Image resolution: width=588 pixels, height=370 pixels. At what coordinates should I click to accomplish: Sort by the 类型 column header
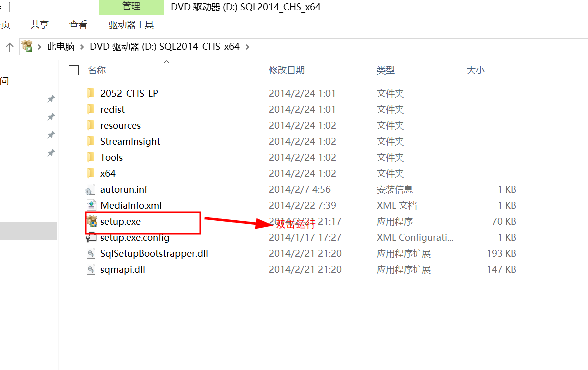[x=386, y=70]
